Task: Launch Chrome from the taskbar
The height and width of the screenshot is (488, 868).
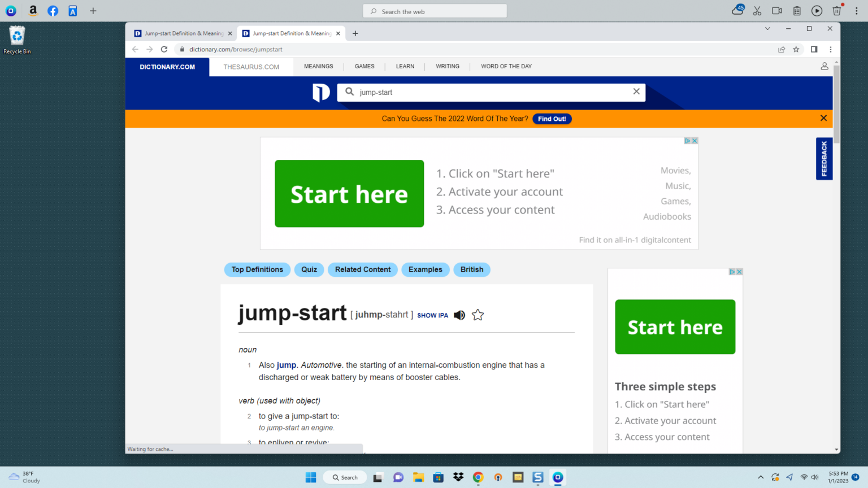Action: pyautogui.click(x=478, y=477)
